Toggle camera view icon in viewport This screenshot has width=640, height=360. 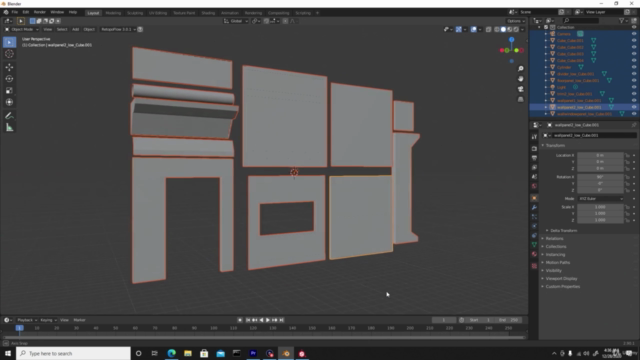(520, 89)
